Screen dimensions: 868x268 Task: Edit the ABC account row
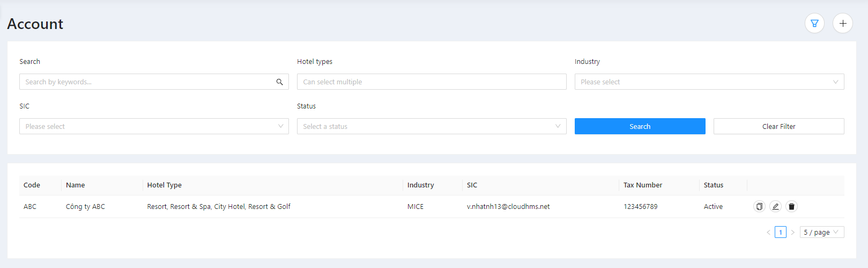click(775, 206)
